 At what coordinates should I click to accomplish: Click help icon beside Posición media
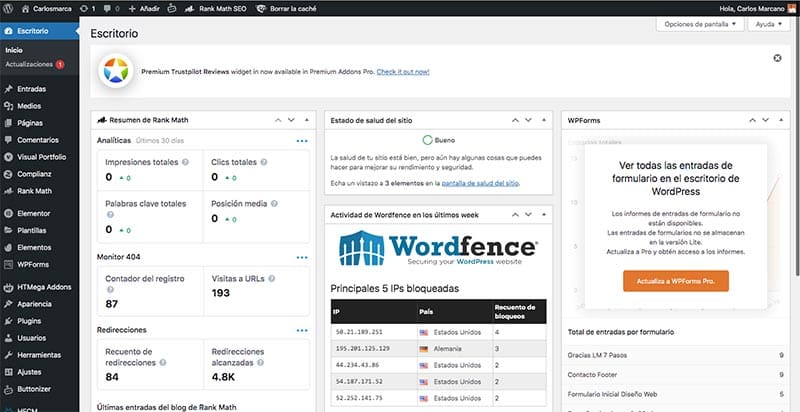point(274,203)
